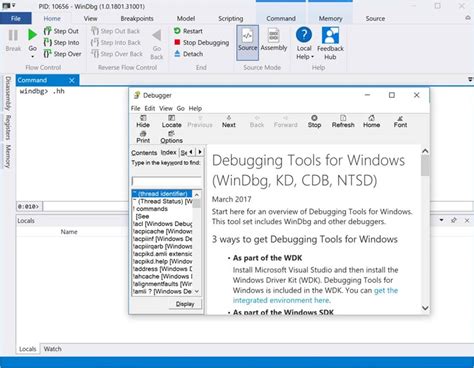The image size is (474, 368).
Task: Click Next in help toolbar
Action: pos(229,121)
